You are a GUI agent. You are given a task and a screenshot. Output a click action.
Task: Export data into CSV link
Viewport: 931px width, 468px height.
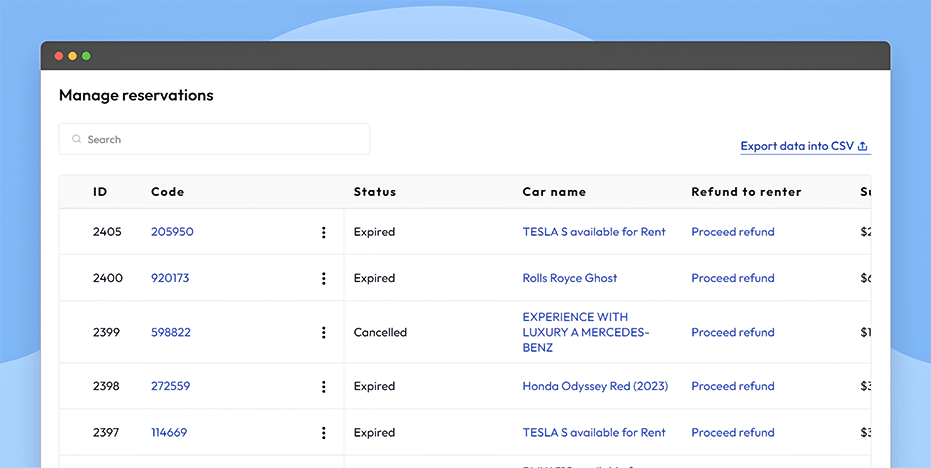pos(805,146)
